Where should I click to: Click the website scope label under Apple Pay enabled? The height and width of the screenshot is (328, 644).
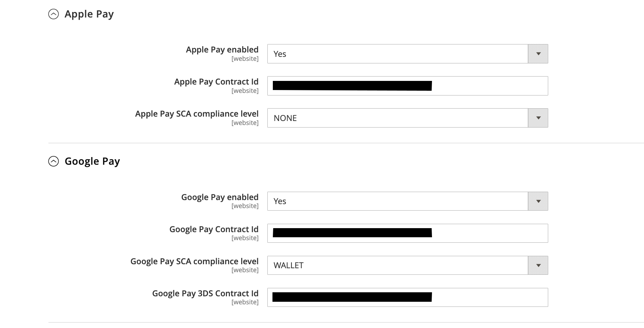(x=246, y=58)
